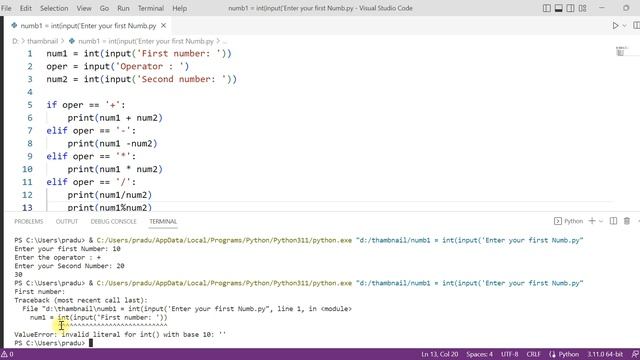640x360 pixels.
Task: Click Ln 13, Col 20 cursor position
Action: click(440, 354)
